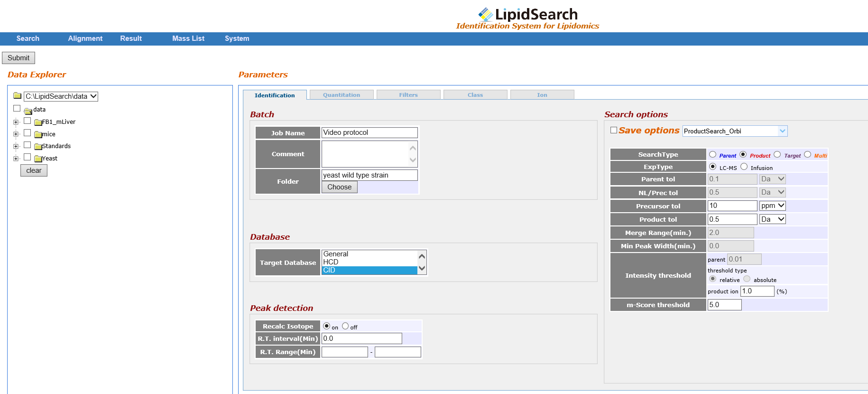Click the data root folder icon
868x394 pixels.
tap(28, 111)
